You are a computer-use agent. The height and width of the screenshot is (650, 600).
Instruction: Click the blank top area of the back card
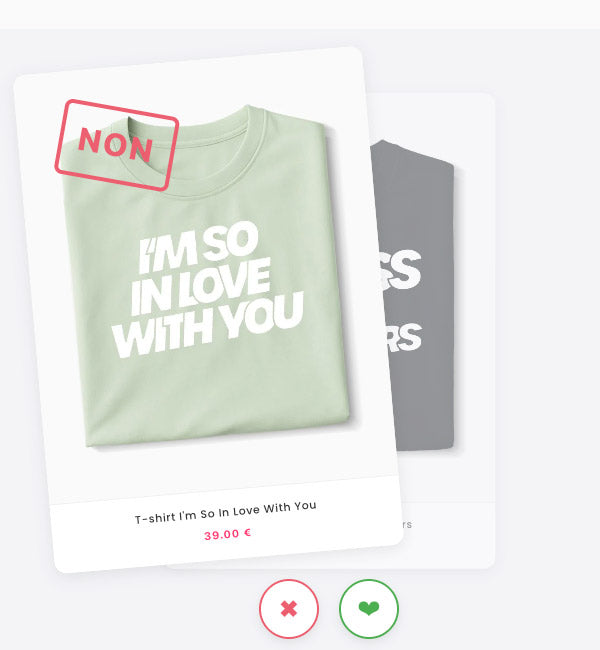click(x=431, y=118)
